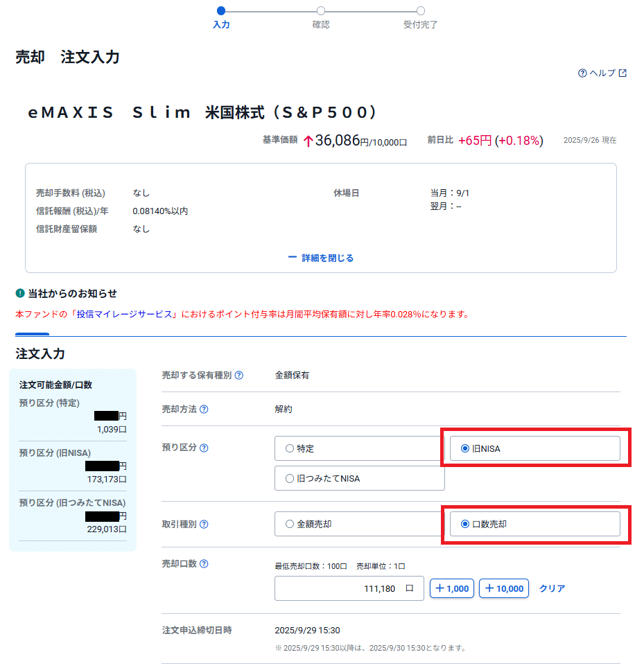Collapse details with 詳細を閉じる
The width and height of the screenshot is (644, 668).
point(321,258)
